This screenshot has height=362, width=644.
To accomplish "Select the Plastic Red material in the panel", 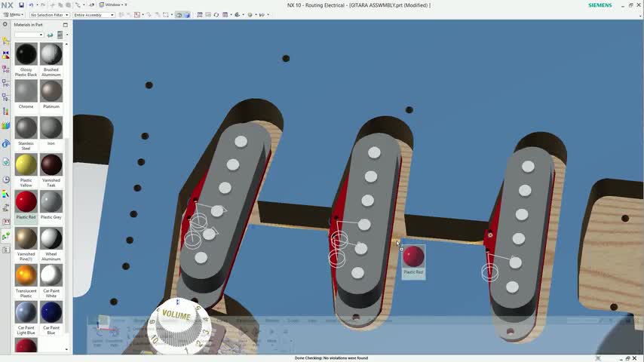I will (26, 205).
